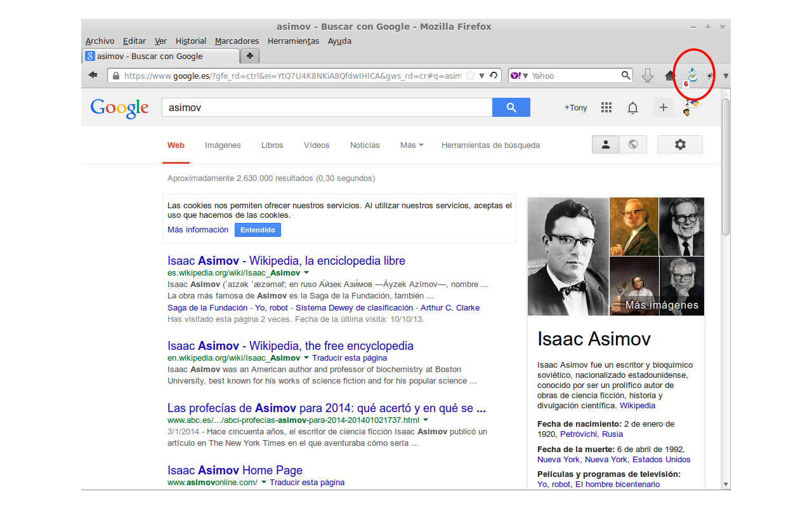Image resolution: width=812 pixels, height=508 pixels.
Task: Switch to private results person toggle
Action: click(x=606, y=145)
